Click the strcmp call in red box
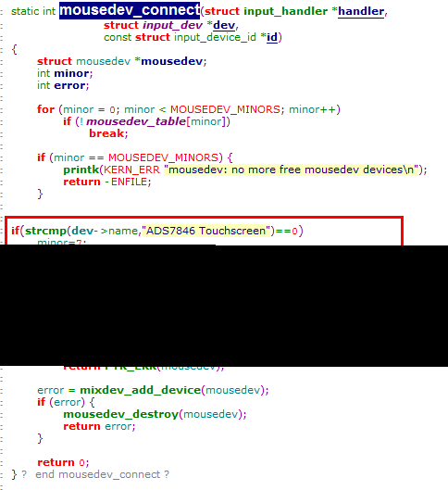The image size is (448, 490). [x=45, y=231]
